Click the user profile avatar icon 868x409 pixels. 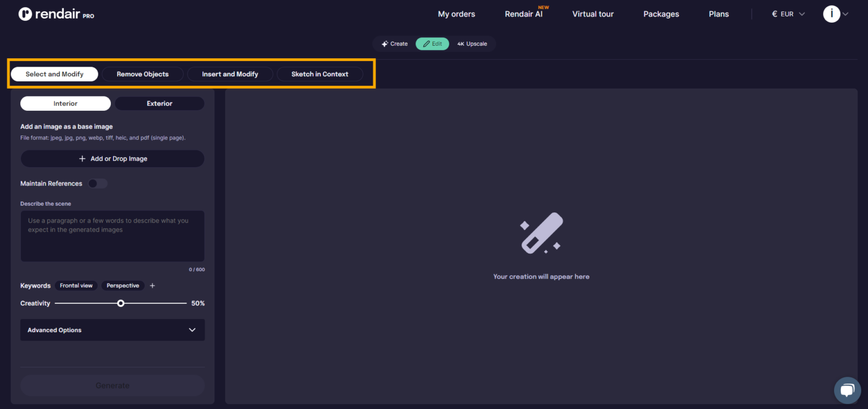pos(831,14)
